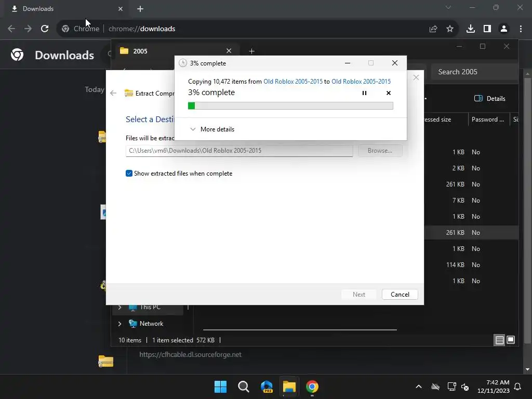Screen dimensions: 532x399
Task: Click the 114 KB compressed size cell
Action: click(455, 265)
